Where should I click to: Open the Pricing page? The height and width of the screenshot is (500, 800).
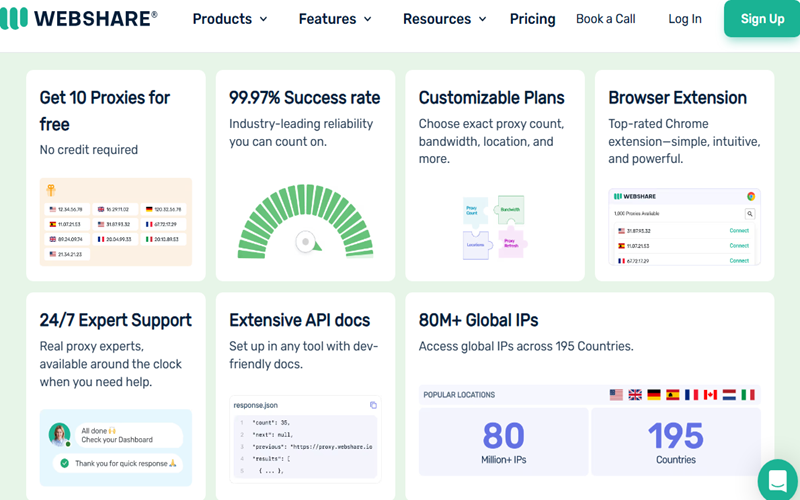pyautogui.click(x=532, y=19)
